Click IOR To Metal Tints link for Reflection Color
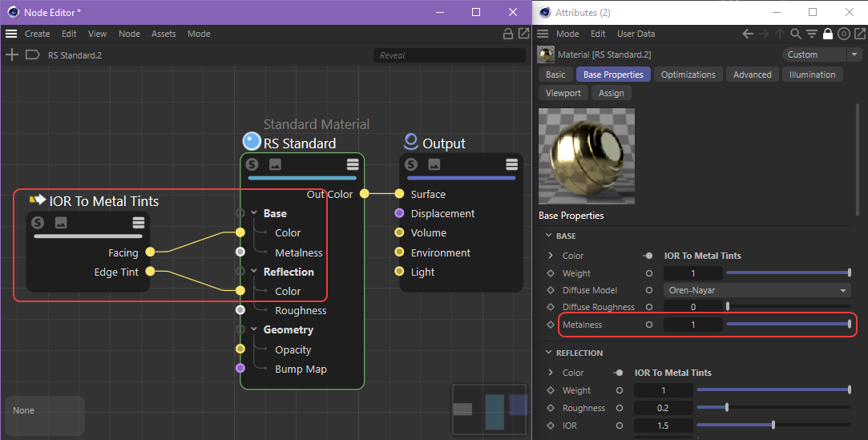This screenshot has width=868, height=440. 672,373
